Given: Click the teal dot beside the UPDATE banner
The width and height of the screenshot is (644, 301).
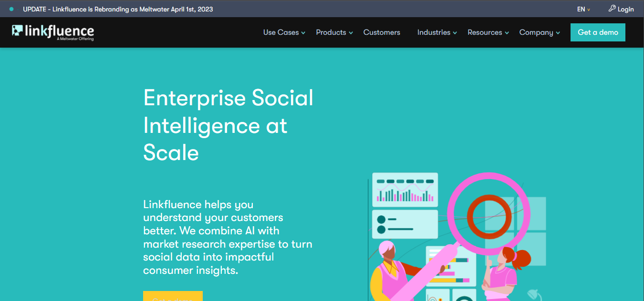Looking at the screenshot, I should [11, 9].
